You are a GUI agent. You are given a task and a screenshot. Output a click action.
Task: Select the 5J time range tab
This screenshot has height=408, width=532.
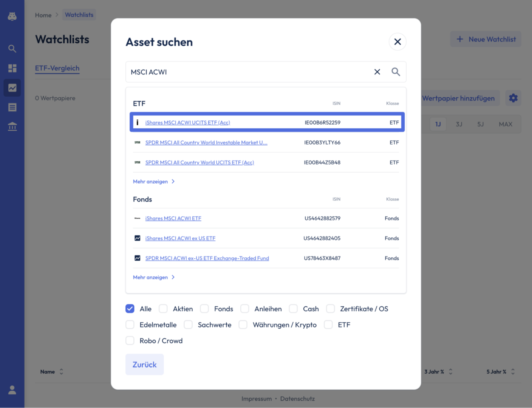[x=480, y=124]
